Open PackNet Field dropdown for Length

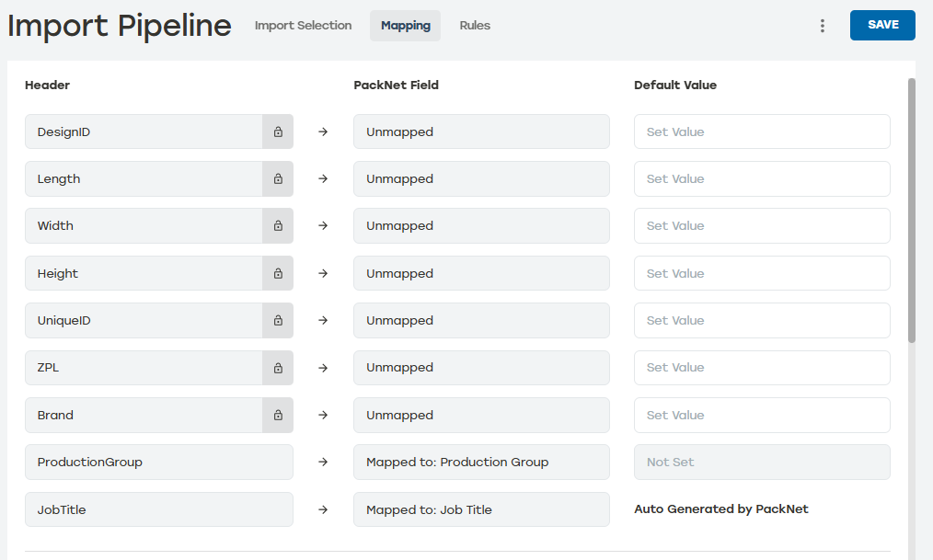(x=481, y=178)
